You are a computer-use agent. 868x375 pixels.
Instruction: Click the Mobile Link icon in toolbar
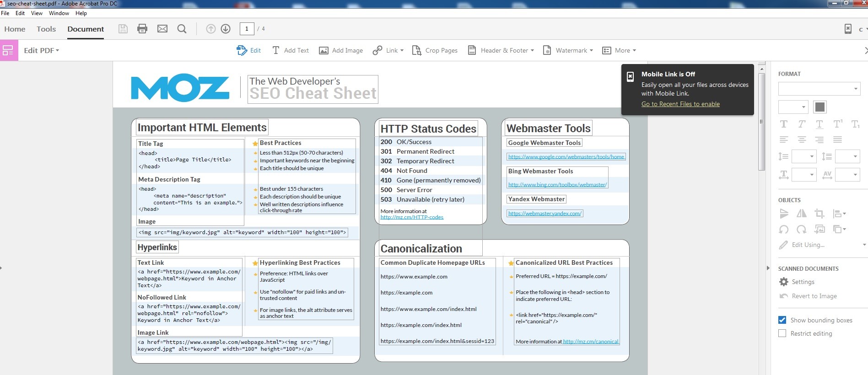click(848, 29)
